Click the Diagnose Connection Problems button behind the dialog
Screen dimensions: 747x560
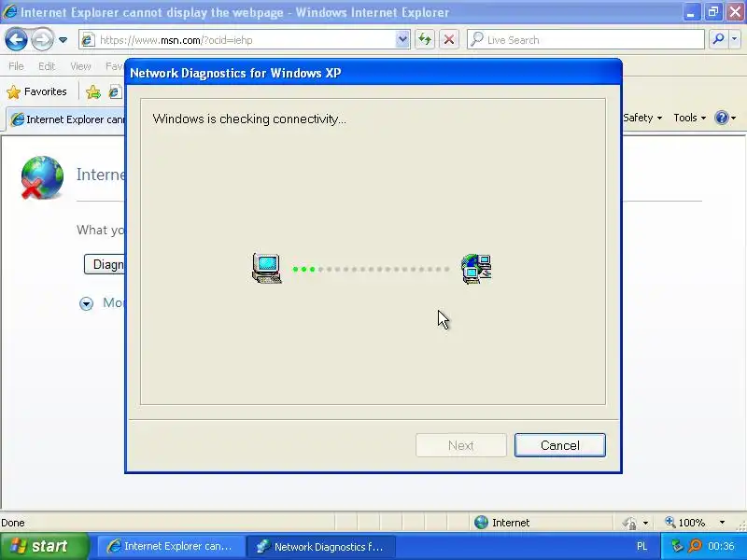point(105,264)
